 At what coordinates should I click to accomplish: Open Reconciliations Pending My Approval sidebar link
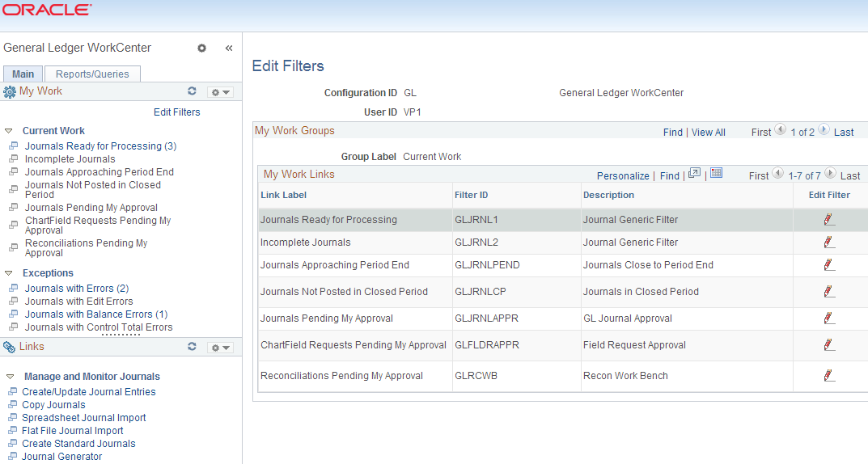(x=86, y=247)
